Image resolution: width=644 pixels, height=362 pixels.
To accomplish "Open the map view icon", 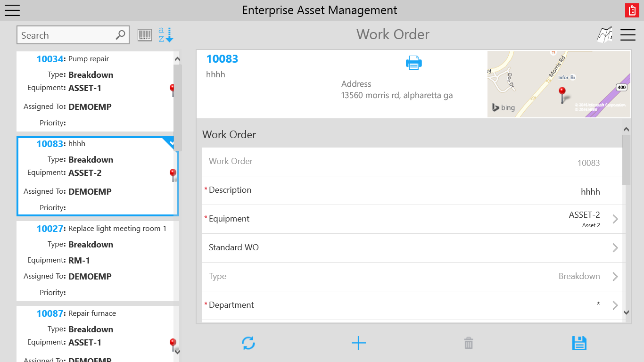I will pos(604,35).
